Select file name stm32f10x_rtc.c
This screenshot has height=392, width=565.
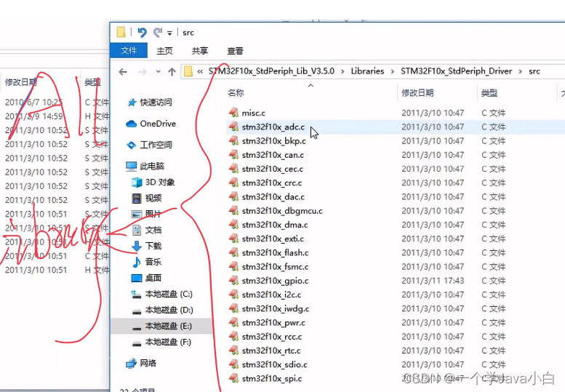(x=271, y=351)
